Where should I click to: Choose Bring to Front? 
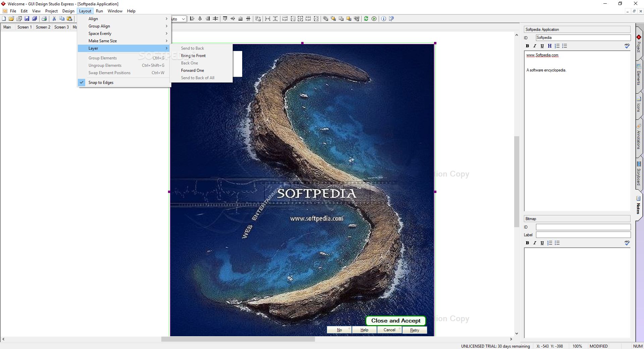[201, 56]
